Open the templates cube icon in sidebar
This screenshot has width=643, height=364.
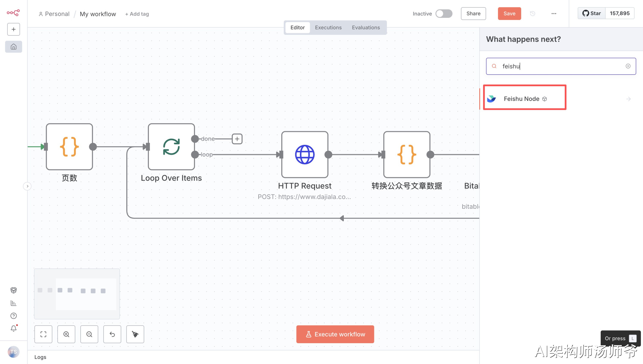pyautogui.click(x=13, y=290)
